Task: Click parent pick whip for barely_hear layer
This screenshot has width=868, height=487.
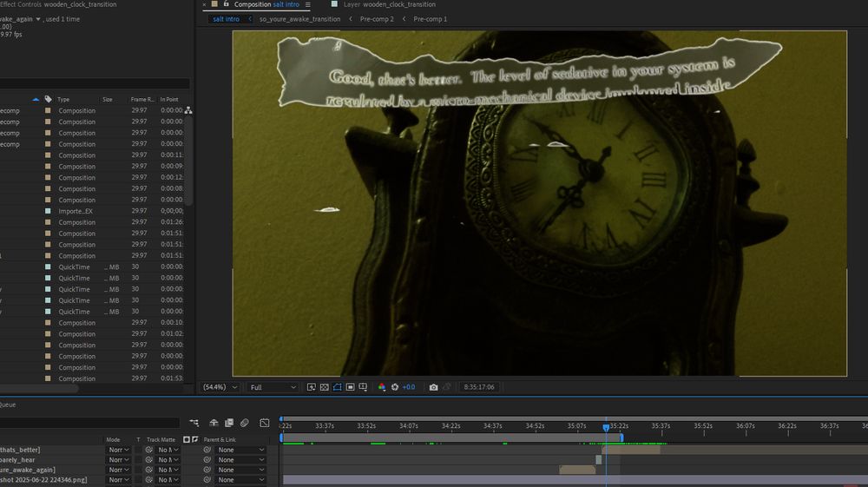Action: pyautogui.click(x=207, y=460)
